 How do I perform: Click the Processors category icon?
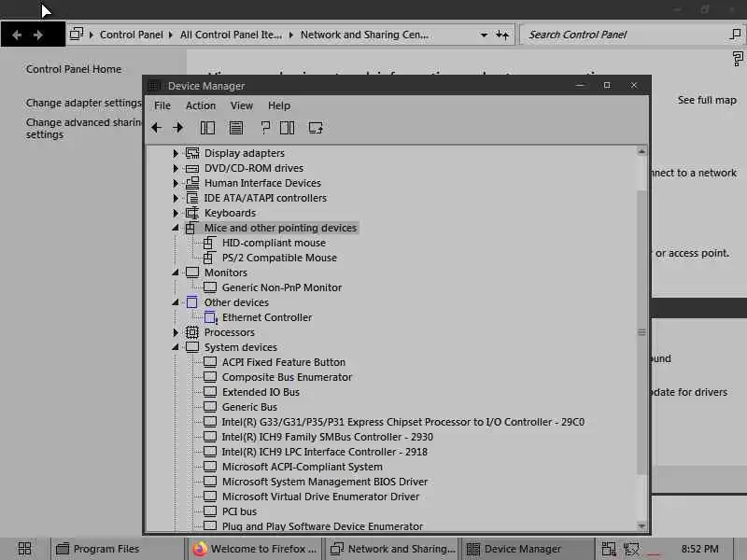click(x=192, y=332)
